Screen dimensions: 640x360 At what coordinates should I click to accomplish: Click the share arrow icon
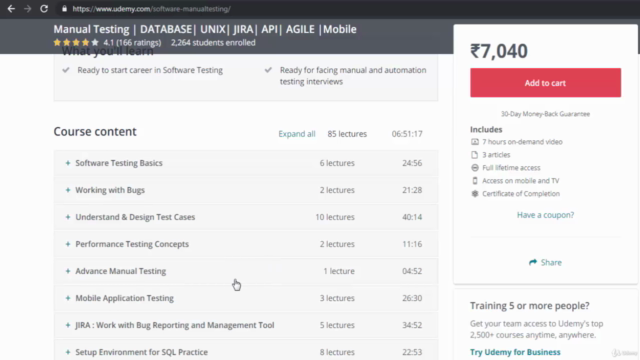point(533,262)
